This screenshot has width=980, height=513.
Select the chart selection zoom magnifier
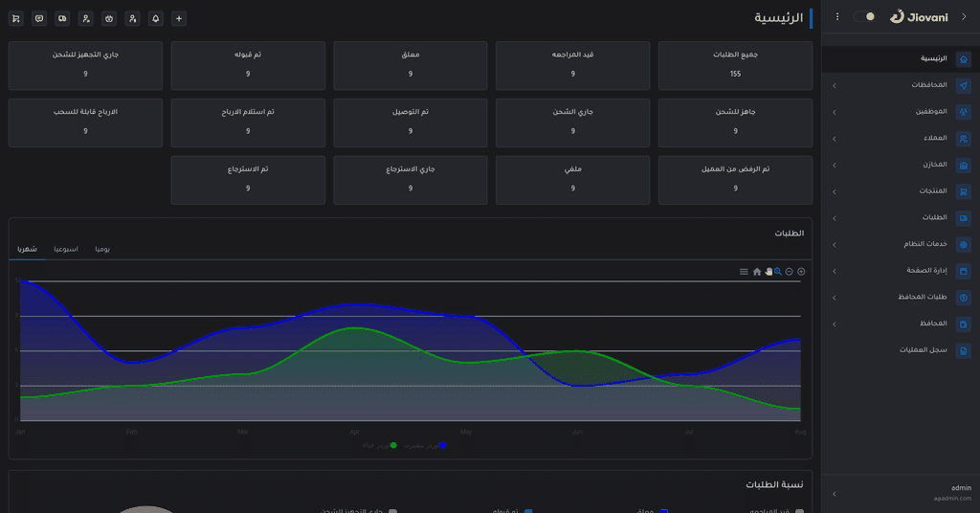pyautogui.click(x=778, y=272)
